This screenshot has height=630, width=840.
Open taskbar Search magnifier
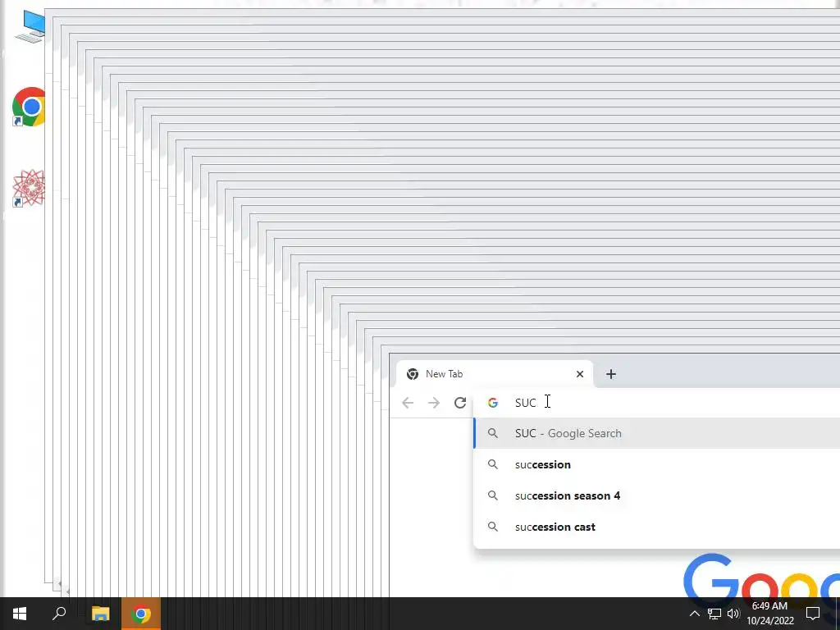[x=59, y=614]
